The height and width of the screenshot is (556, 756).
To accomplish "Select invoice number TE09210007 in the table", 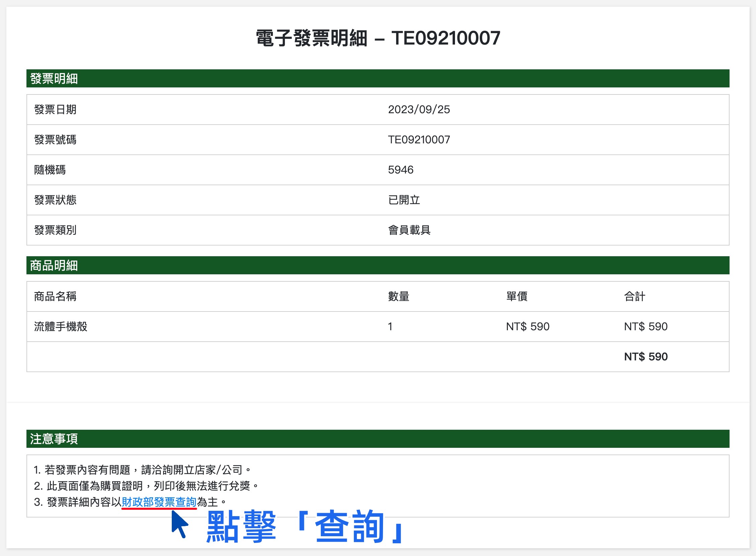I will point(419,140).
